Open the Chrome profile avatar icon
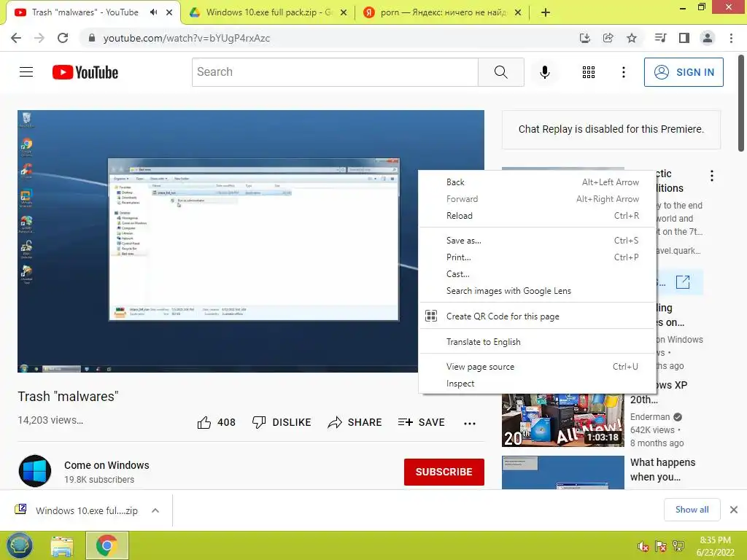This screenshot has width=747, height=560. click(708, 38)
